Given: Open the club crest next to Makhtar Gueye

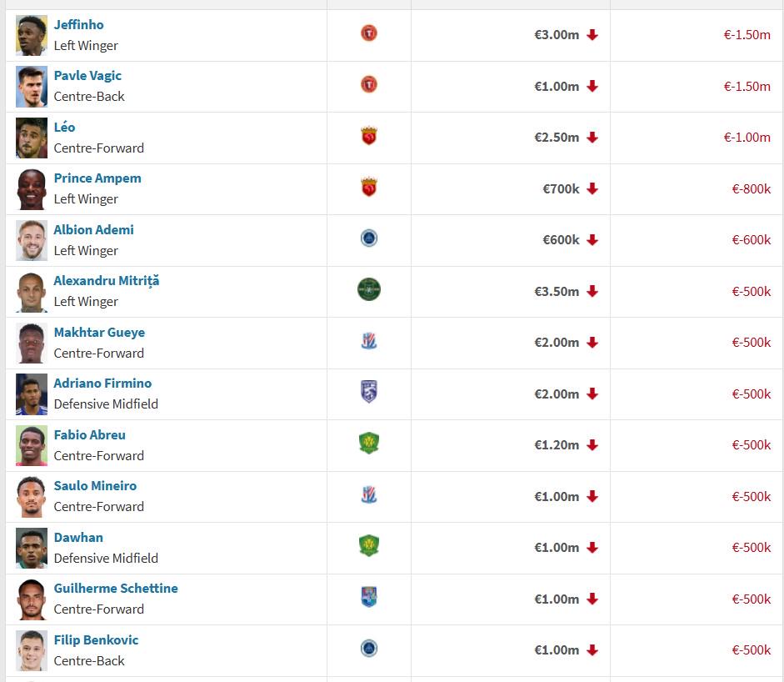Looking at the screenshot, I should (x=369, y=341).
